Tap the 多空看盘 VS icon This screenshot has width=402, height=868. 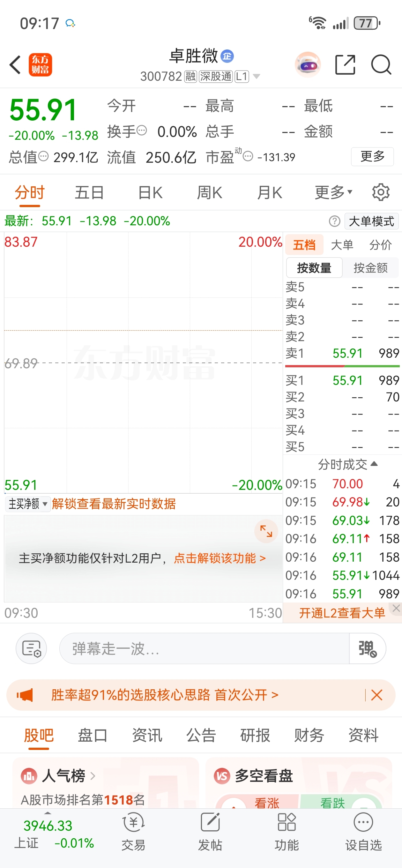pyautogui.click(x=222, y=776)
